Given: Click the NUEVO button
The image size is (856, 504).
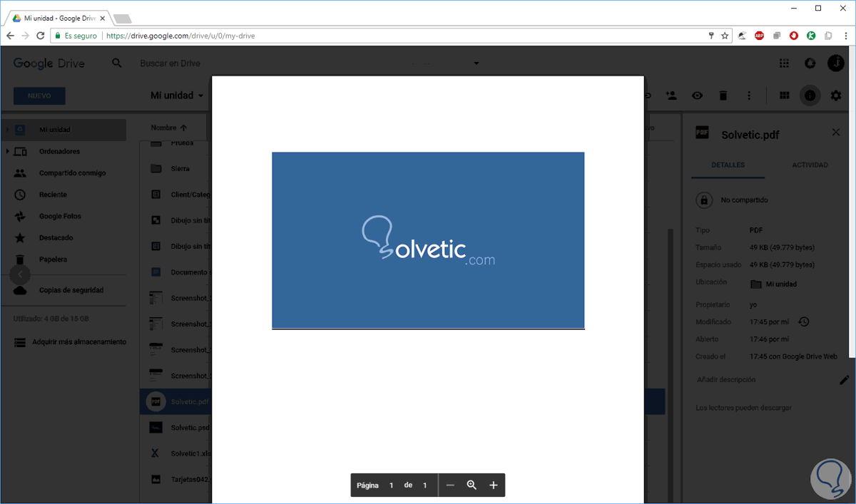Looking at the screenshot, I should tap(39, 96).
